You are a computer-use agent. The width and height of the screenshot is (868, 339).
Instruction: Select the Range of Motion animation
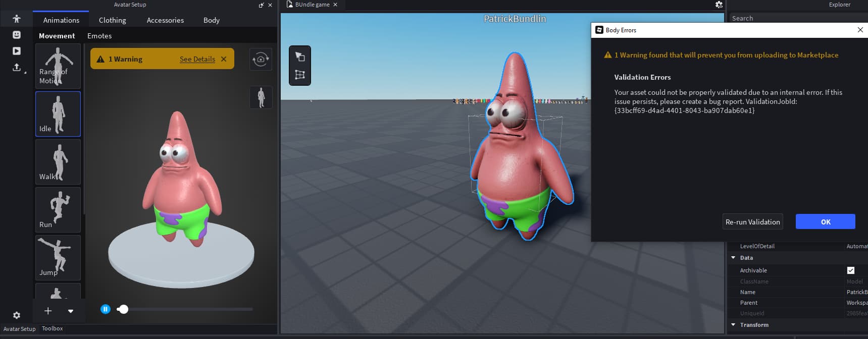pyautogui.click(x=58, y=66)
